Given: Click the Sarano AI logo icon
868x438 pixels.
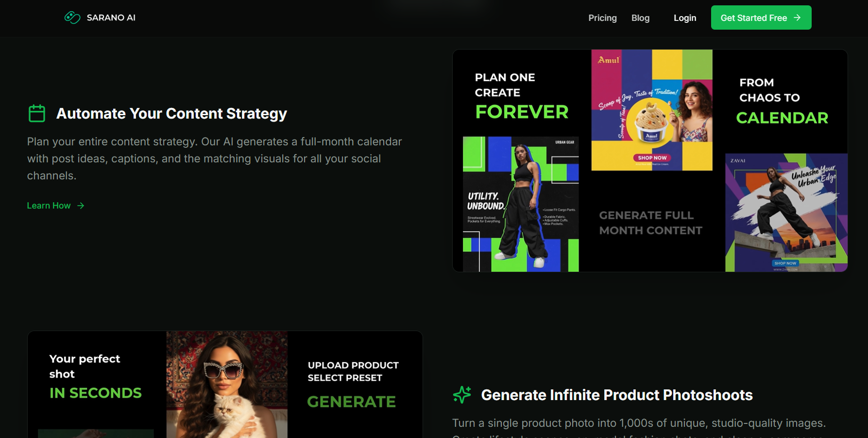Looking at the screenshot, I should tap(72, 18).
